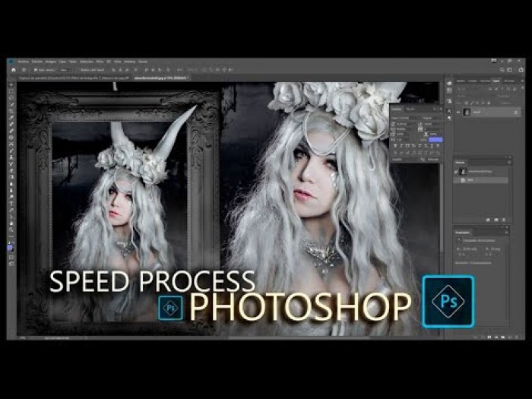Filter layers by type layers icon
Image resolution: width=532 pixels, height=399 pixels.
click(502, 89)
